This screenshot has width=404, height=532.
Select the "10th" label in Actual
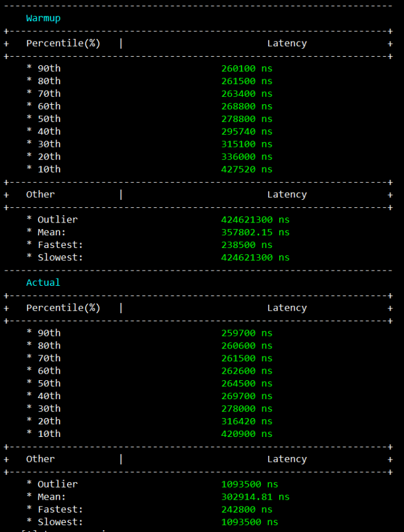pos(49,433)
